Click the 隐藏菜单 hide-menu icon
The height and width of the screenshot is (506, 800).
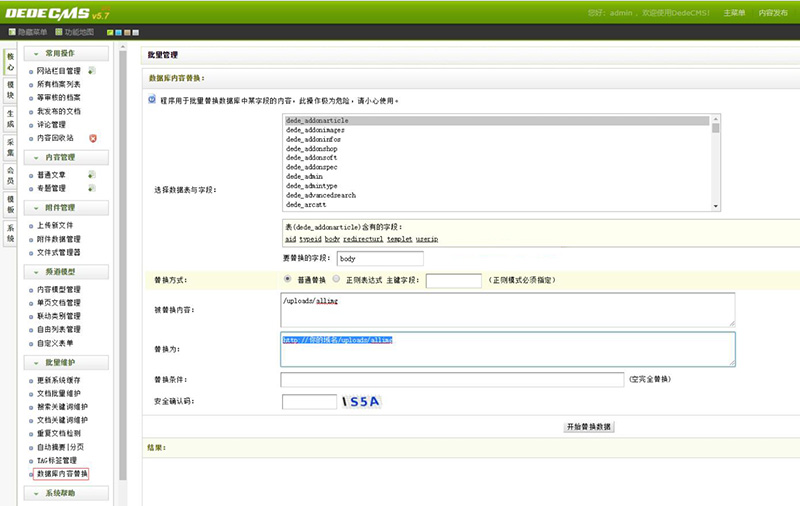coord(12,32)
